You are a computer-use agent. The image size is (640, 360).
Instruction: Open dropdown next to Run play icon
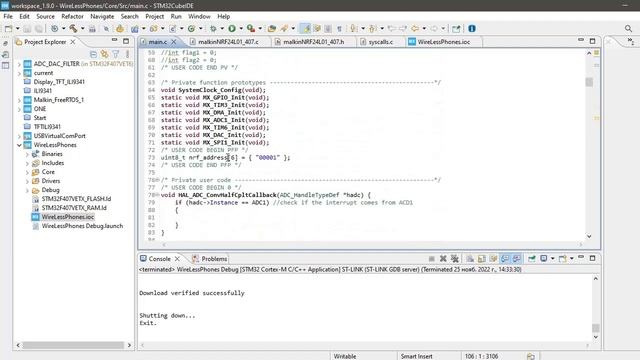(240, 29)
